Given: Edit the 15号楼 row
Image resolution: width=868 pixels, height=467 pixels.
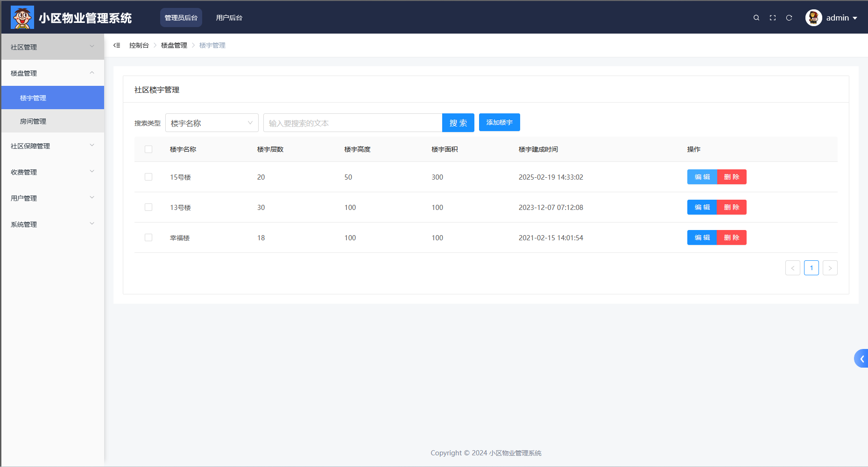Looking at the screenshot, I should click(702, 177).
